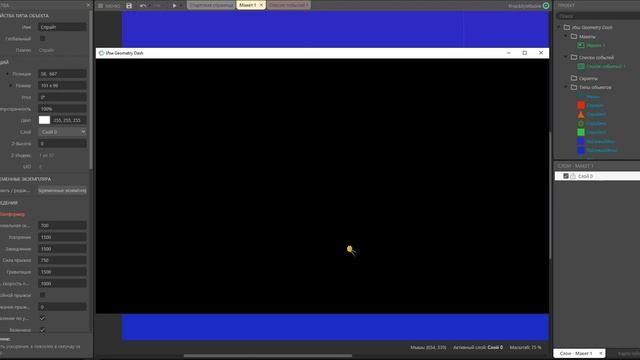Image resolution: width=640 pixels, height=360 pixels.
Task: Edit the angle field showing 0°
Action: 62,97
